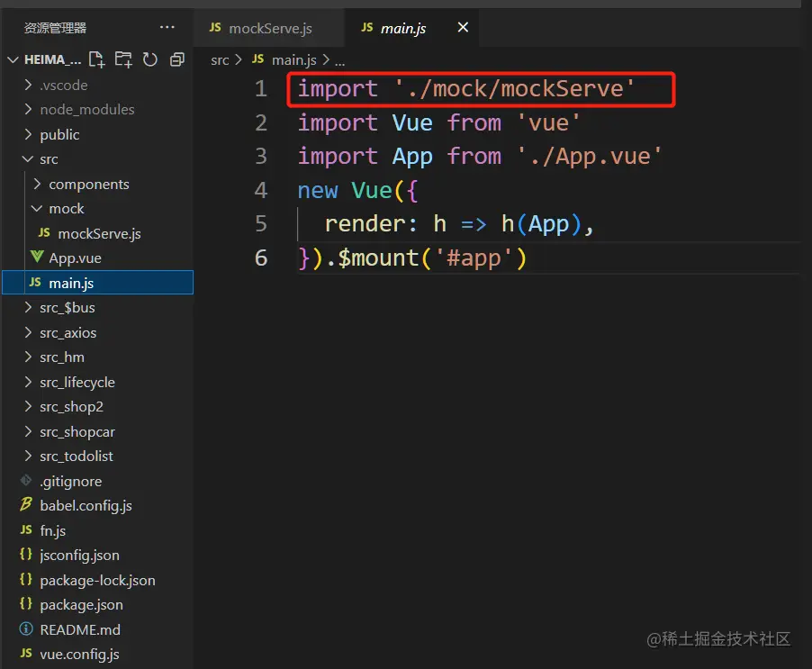Click the 资源管理器 explorer panel title
The width and height of the screenshot is (812, 669).
click(x=56, y=28)
